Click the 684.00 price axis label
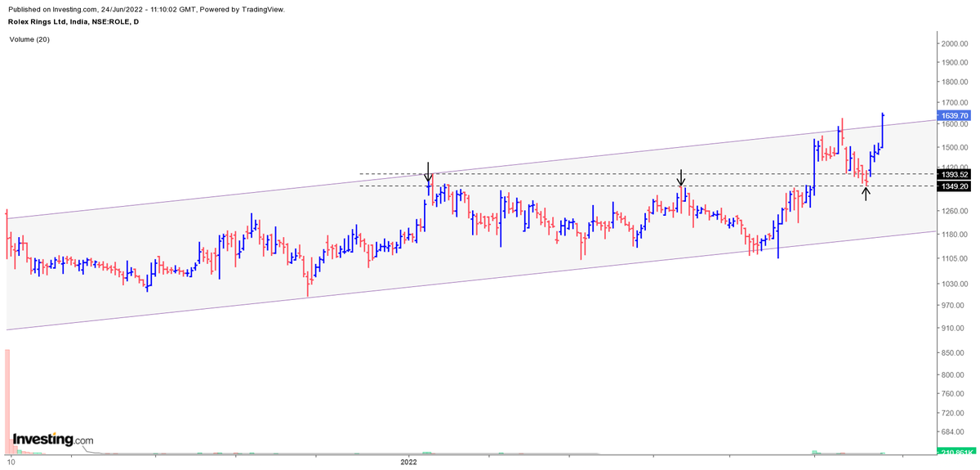Viewport: 980px width, 470px height. point(954,432)
